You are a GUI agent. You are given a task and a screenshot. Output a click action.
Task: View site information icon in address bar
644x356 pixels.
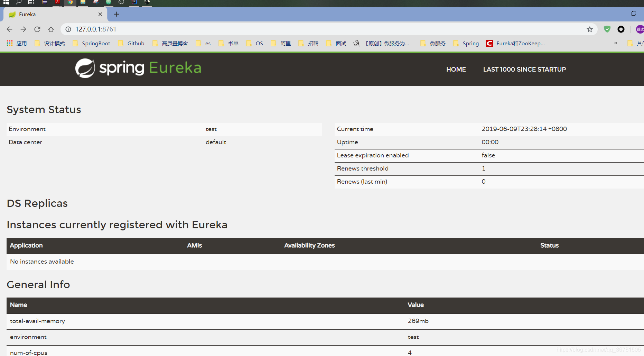68,29
